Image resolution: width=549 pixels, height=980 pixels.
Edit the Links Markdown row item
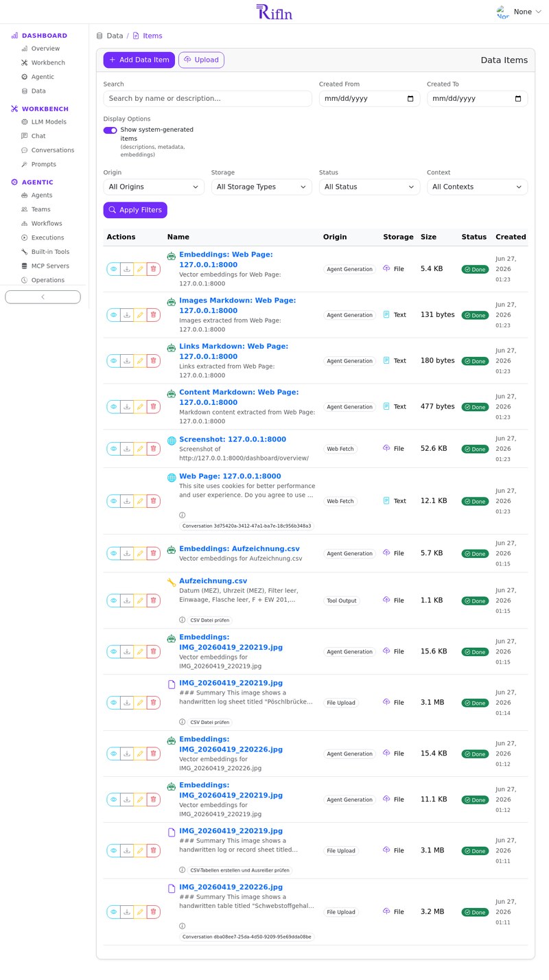(140, 361)
